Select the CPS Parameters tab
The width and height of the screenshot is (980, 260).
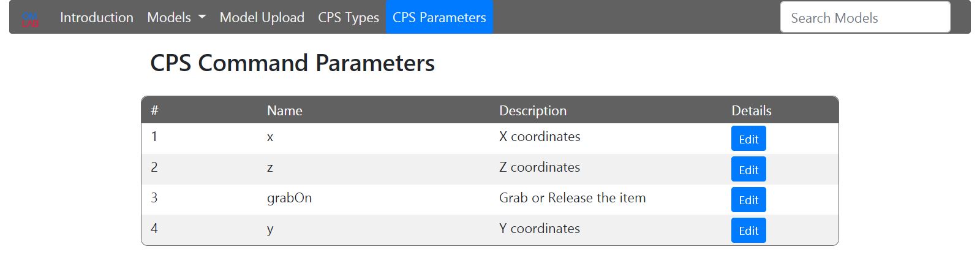tap(439, 17)
